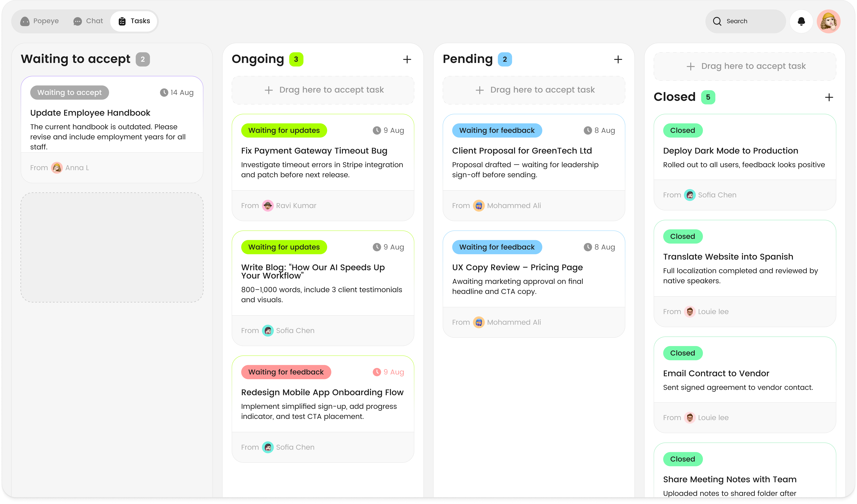Image resolution: width=857 pixels, height=504 pixels.
Task: Click the clock icon next to 14 Aug
Action: coord(164,92)
